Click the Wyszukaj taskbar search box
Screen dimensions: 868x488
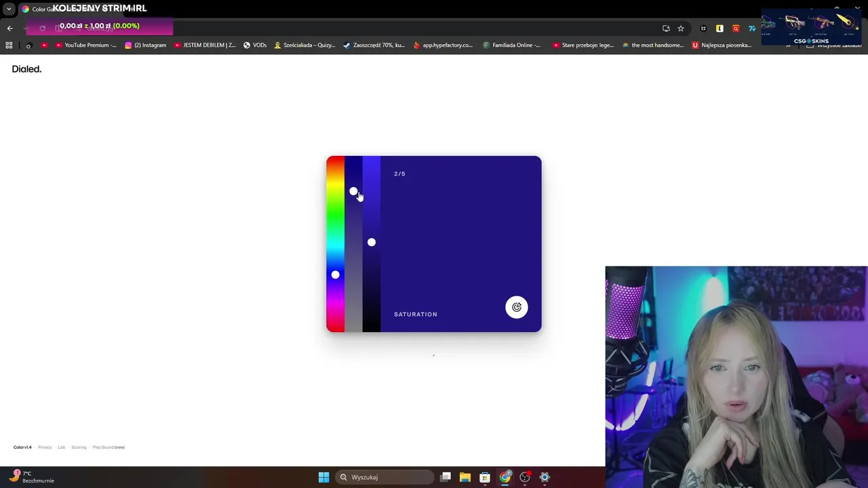pyautogui.click(x=385, y=477)
